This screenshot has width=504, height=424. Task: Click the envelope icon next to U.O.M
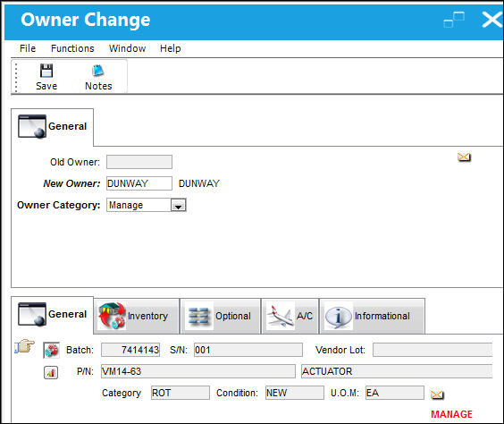[x=437, y=394]
